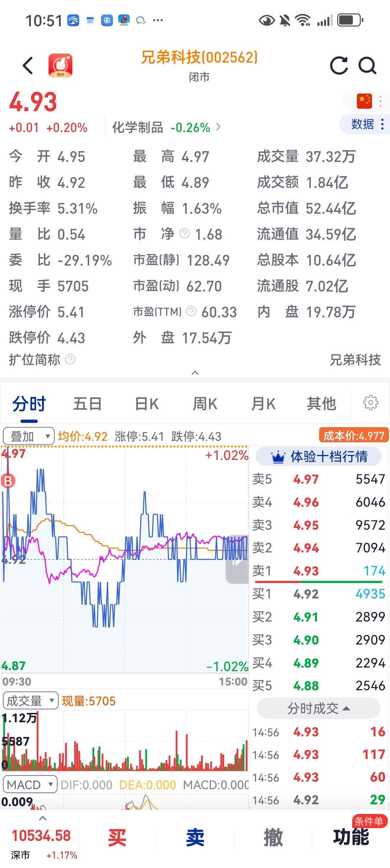Expand the 化学制品 sector chevron
The height and width of the screenshot is (868, 390).
pyautogui.click(x=218, y=127)
